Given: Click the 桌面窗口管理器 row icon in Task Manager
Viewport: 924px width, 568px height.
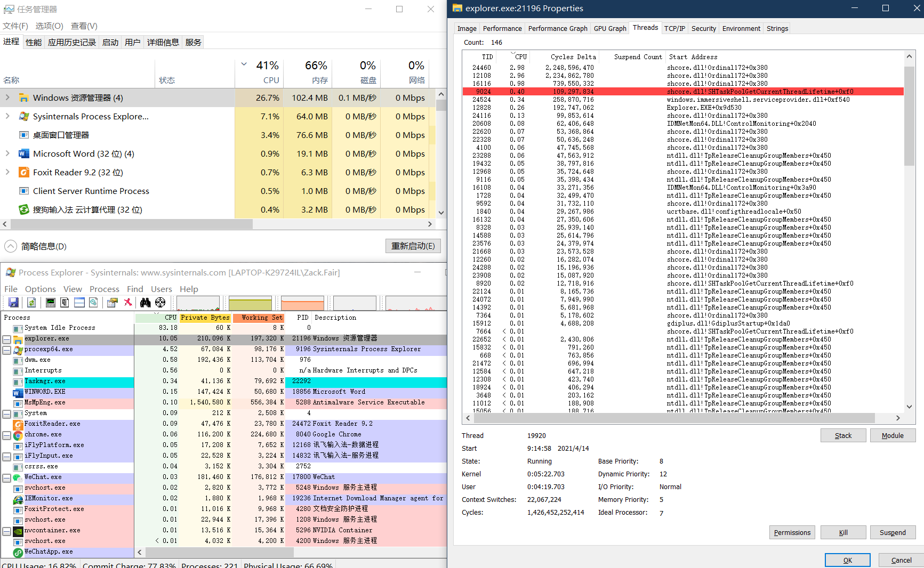Looking at the screenshot, I should [24, 135].
